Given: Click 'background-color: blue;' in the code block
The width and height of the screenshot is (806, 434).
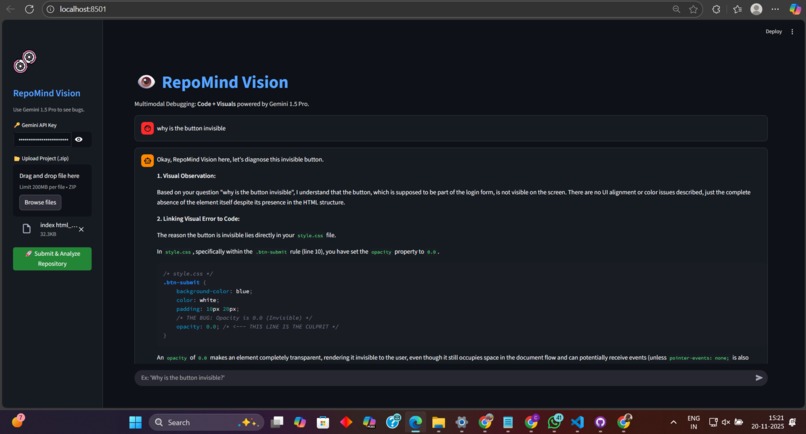Looking at the screenshot, I should pyautogui.click(x=214, y=292).
